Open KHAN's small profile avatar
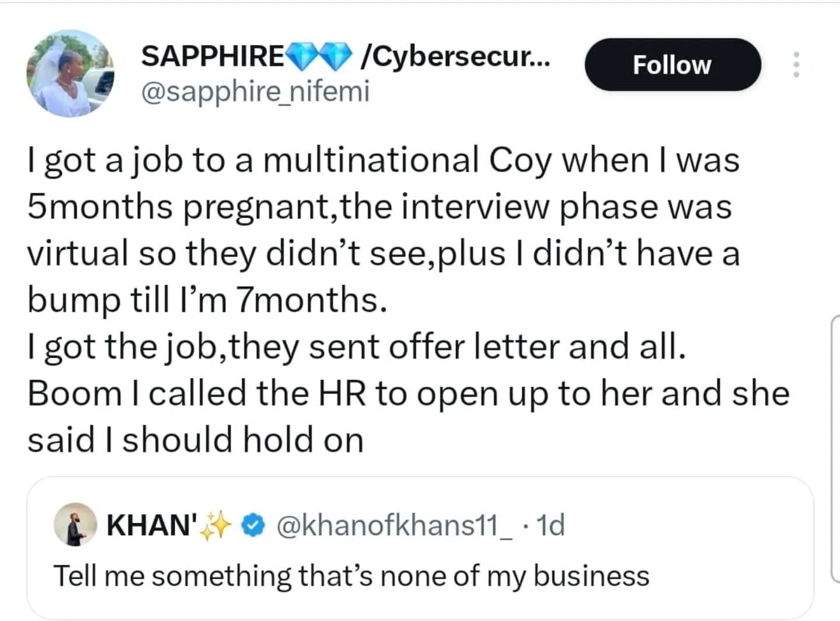Screen dimensions: 840x621 click(75, 524)
